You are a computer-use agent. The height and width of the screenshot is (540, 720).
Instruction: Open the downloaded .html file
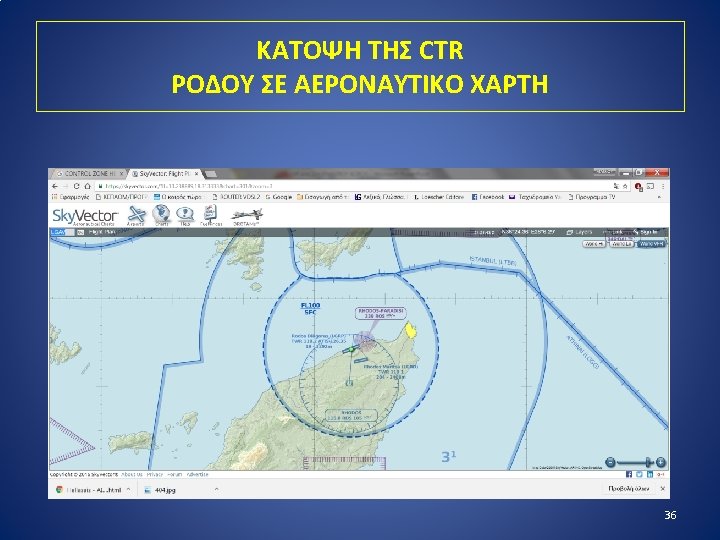[89, 489]
